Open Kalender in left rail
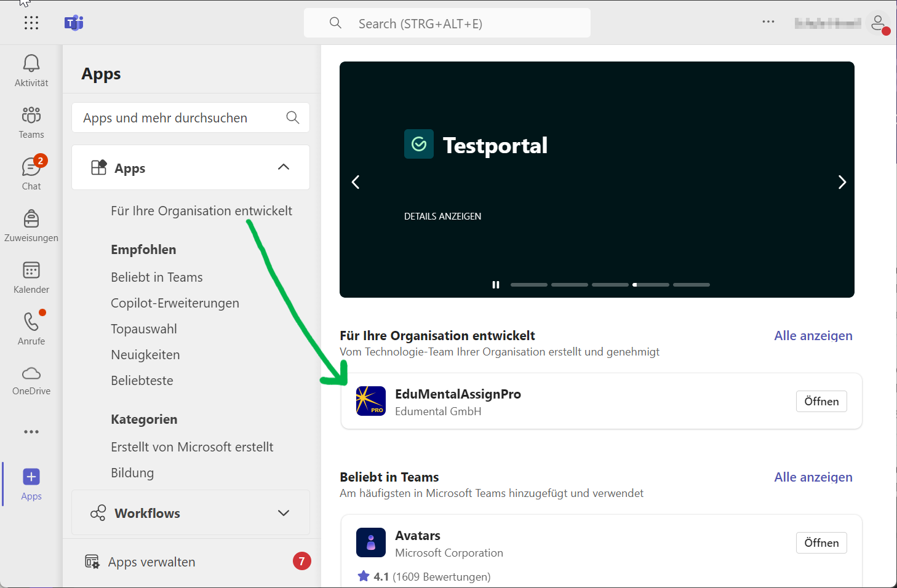This screenshot has height=588, width=897. point(31,277)
